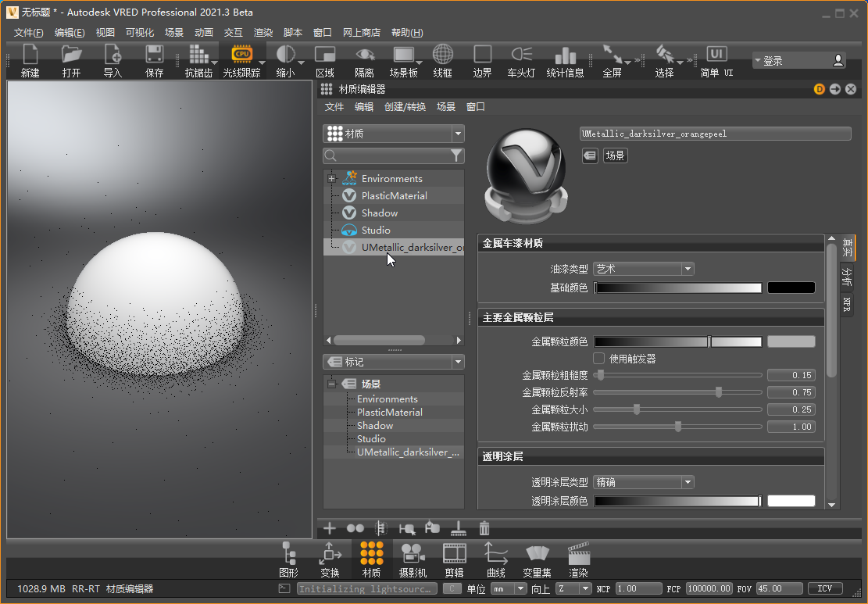Screen dimensions: 868x604
Task: Click the 缩小 downscale toolbar icon
Action: 286,54
